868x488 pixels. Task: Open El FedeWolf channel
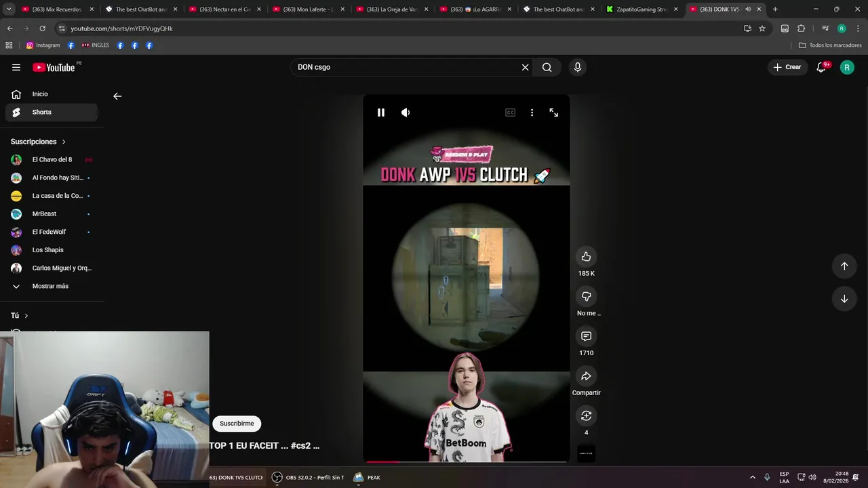click(52, 232)
